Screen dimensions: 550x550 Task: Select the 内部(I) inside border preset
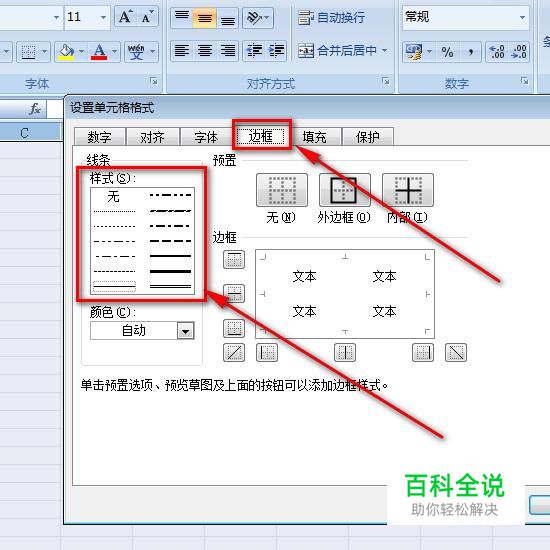408,190
